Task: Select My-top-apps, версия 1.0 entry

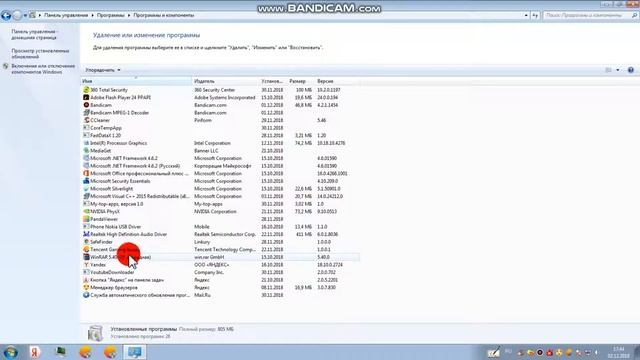Action: click(220, 204)
